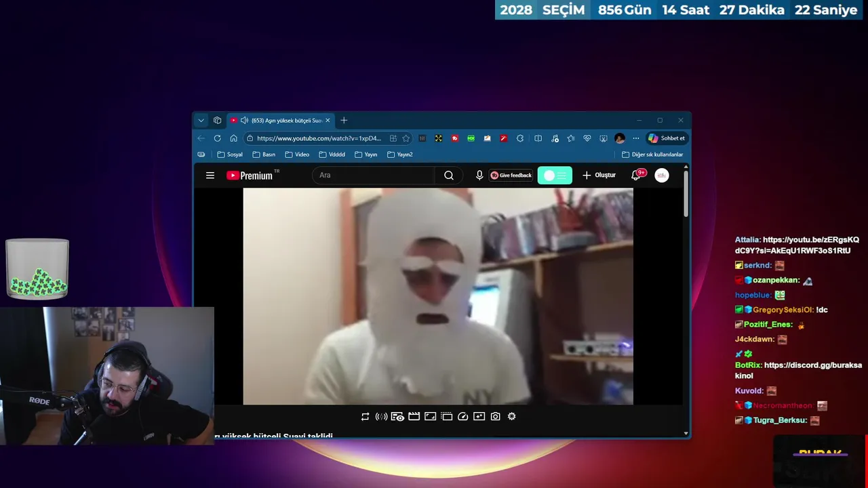Viewport: 868px width, 488px height.
Task: Go to the browser home page
Action: pyautogui.click(x=233, y=138)
